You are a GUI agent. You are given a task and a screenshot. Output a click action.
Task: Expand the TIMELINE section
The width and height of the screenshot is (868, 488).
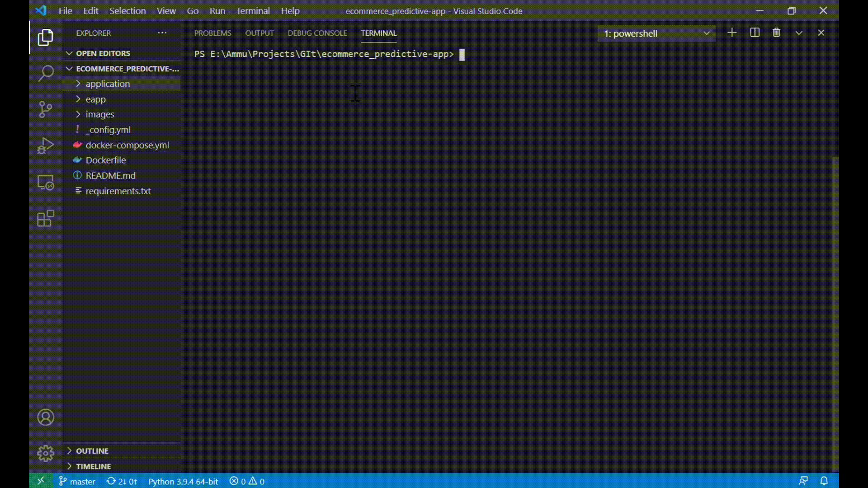[x=93, y=466]
